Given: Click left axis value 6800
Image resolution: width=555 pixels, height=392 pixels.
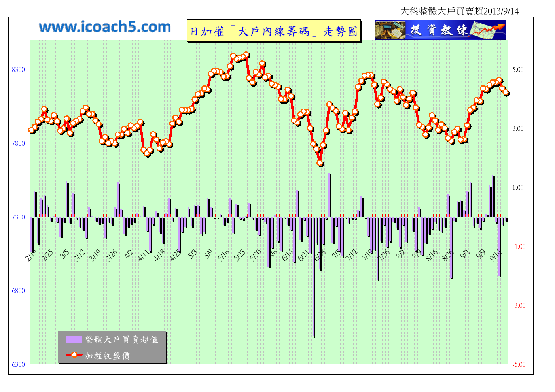Looking at the screenshot, I should pyautogui.click(x=18, y=291).
